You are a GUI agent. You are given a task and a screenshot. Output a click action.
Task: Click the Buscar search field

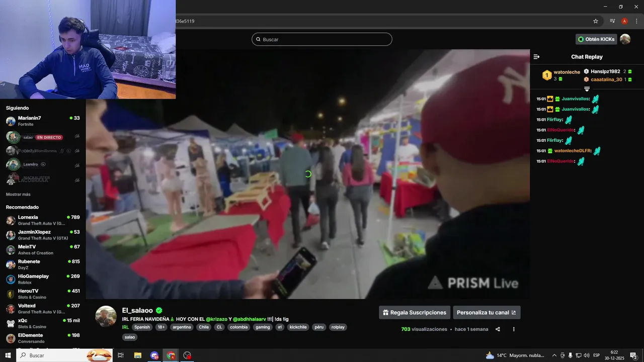(322, 39)
